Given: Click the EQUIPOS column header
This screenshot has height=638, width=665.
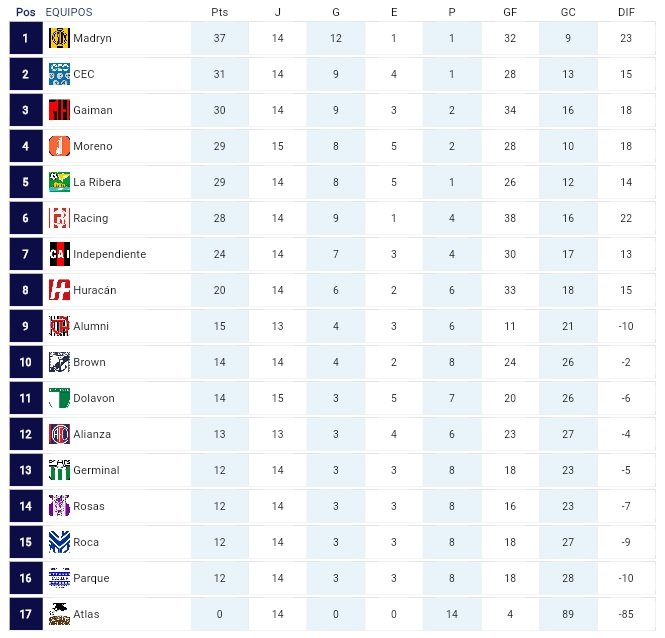Looking at the screenshot, I should (69, 12).
